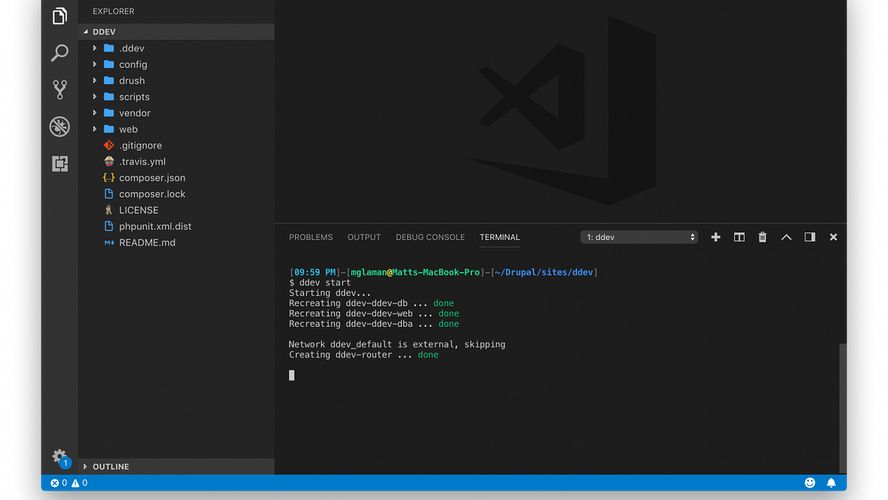Open the Debug view in activity bar
This screenshot has width=888, height=500.
[x=59, y=126]
